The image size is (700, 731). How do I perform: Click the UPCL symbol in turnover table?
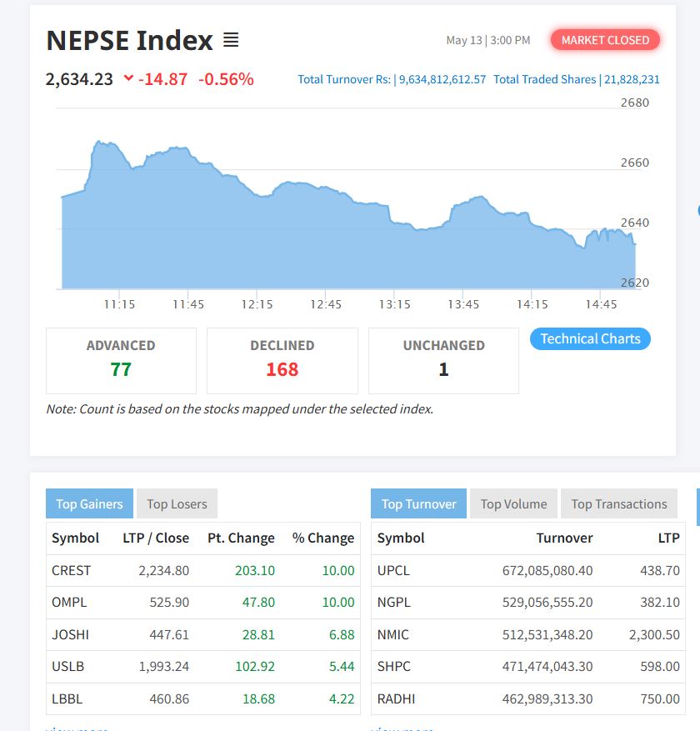click(393, 570)
